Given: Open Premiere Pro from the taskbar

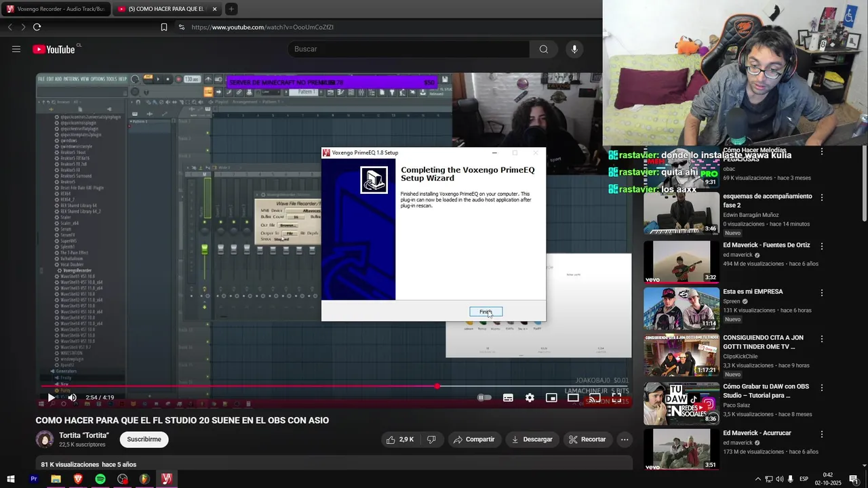Looking at the screenshot, I should [x=33, y=479].
